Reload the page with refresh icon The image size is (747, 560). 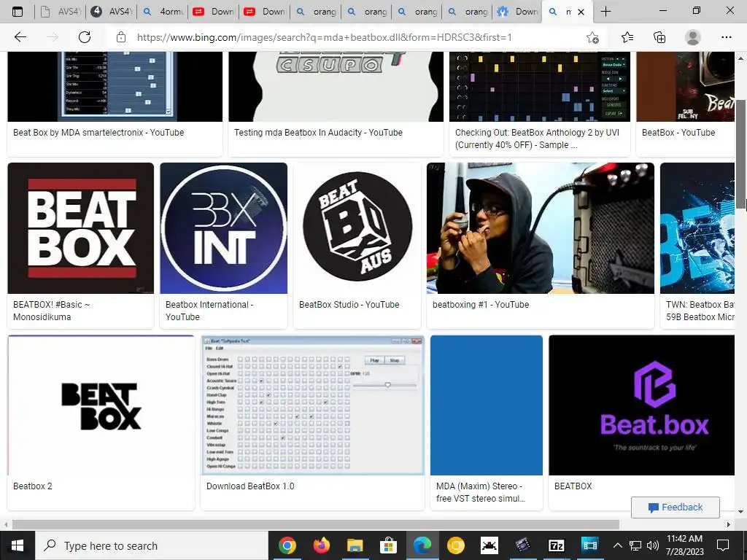pos(85,37)
